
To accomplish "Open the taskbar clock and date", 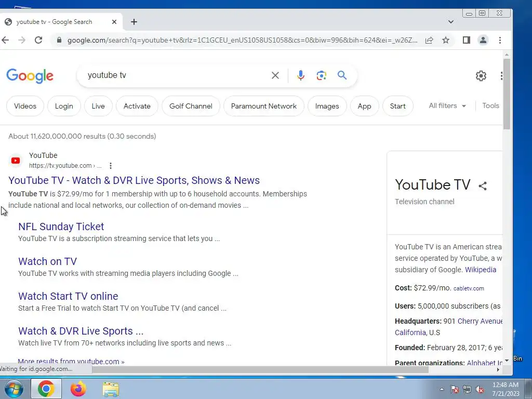I will click(506, 389).
